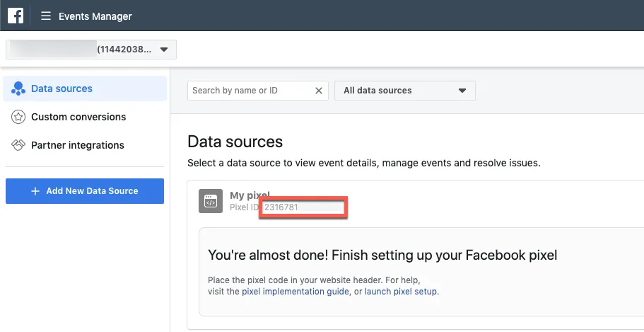Click the Data sources sidebar icon
Viewport: 644px width, 332px height.
[x=18, y=89]
